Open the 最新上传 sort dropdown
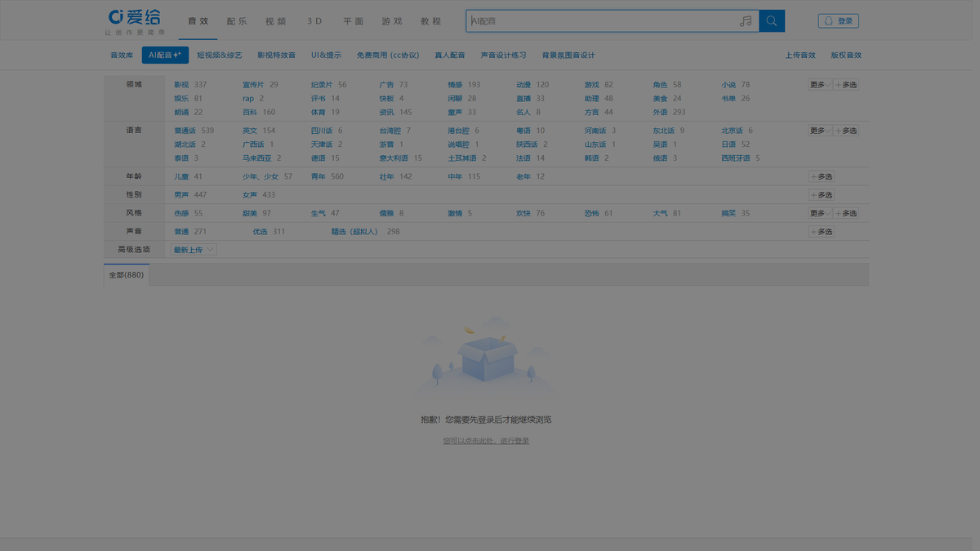Screen dimensions: 980x551 194,250
